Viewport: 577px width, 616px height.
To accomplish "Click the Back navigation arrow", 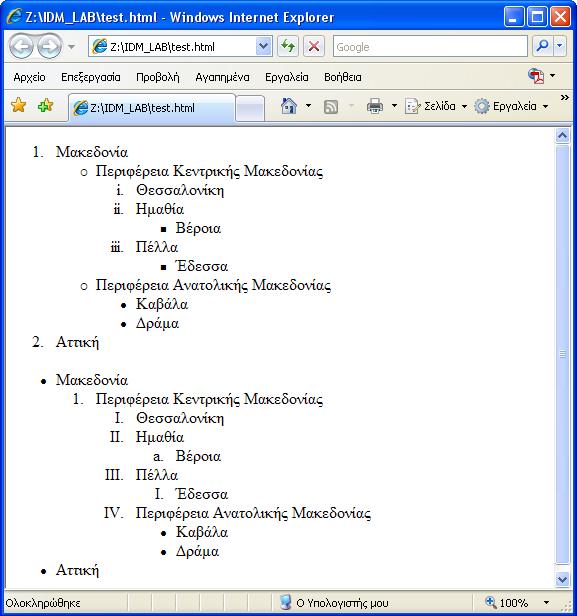I will (21, 46).
